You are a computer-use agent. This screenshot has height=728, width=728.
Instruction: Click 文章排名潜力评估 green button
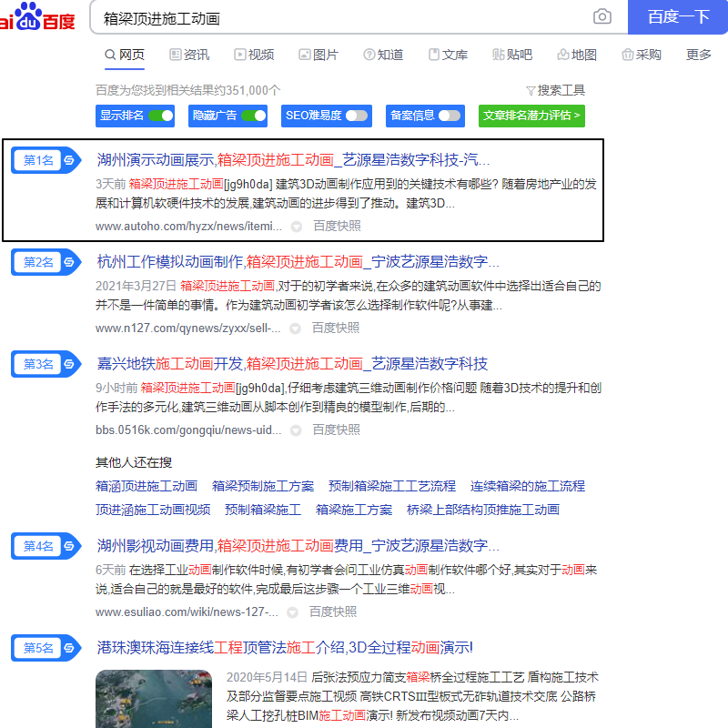[531, 116]
